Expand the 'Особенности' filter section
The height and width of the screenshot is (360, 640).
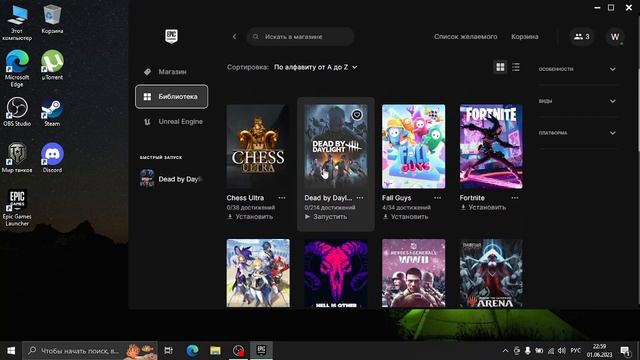(577, 69)
